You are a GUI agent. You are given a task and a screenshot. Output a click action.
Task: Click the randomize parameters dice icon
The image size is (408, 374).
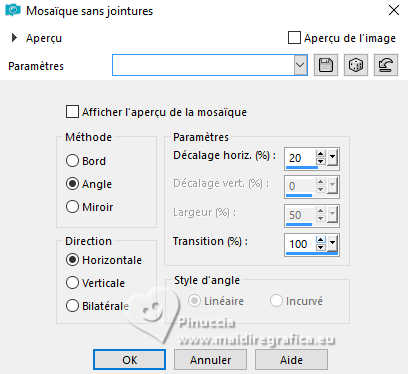coord(356,65)
